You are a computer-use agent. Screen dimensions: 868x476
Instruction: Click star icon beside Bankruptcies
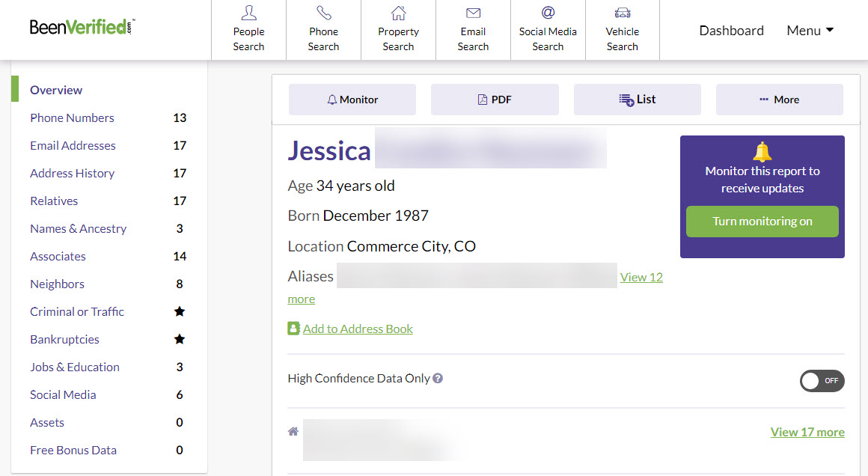[180, 339]
